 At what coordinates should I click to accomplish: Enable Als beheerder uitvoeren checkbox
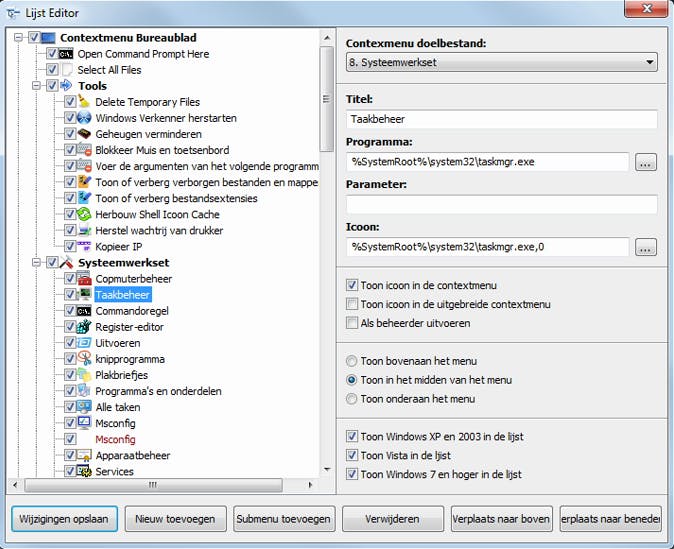click(352, 323)
